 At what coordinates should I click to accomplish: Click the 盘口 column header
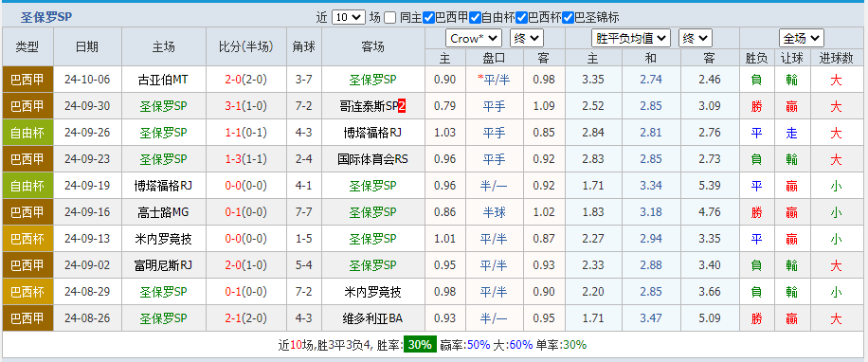[x=494, y=58]
